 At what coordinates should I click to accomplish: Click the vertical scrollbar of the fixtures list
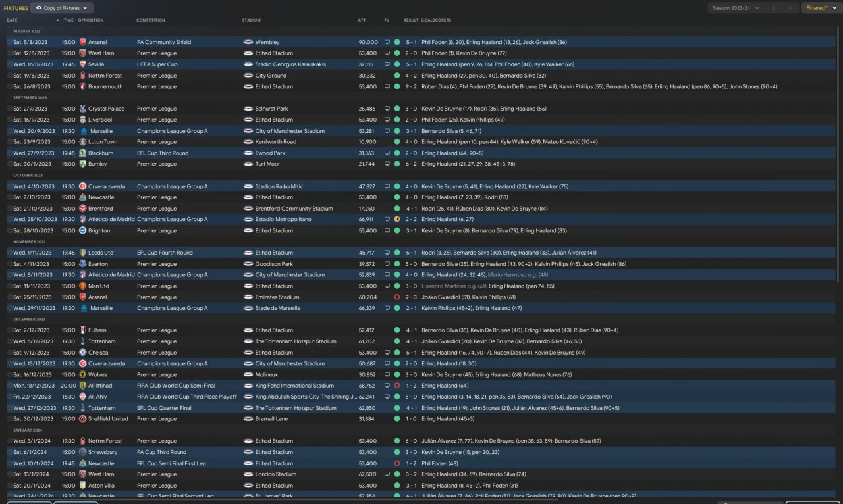click(x=838, y=155)
